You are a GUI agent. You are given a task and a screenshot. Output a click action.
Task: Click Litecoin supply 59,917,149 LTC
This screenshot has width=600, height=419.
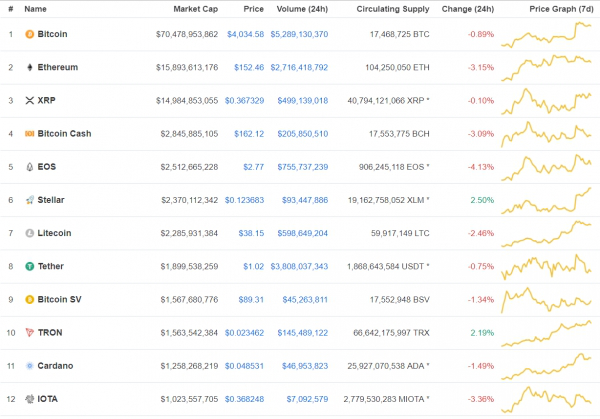tap(400, 233)
